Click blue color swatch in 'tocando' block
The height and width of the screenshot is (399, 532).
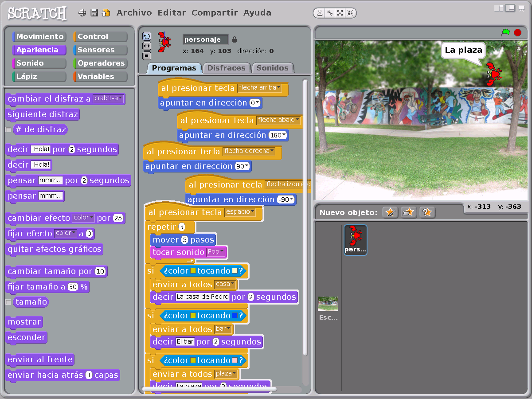click(235, 316)
